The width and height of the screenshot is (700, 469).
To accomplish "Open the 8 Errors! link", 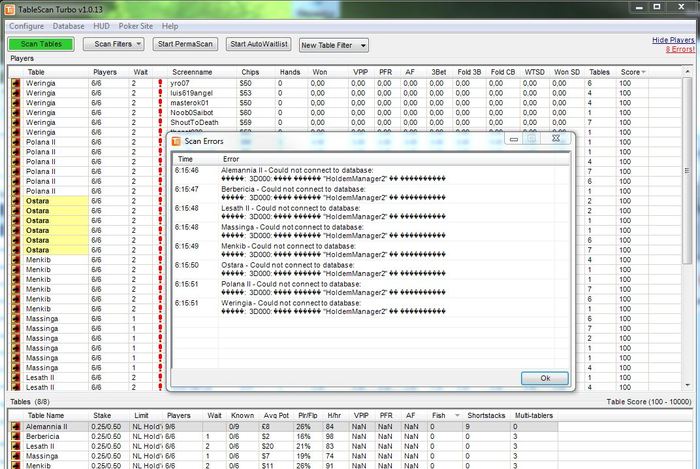I will [679, 49].
